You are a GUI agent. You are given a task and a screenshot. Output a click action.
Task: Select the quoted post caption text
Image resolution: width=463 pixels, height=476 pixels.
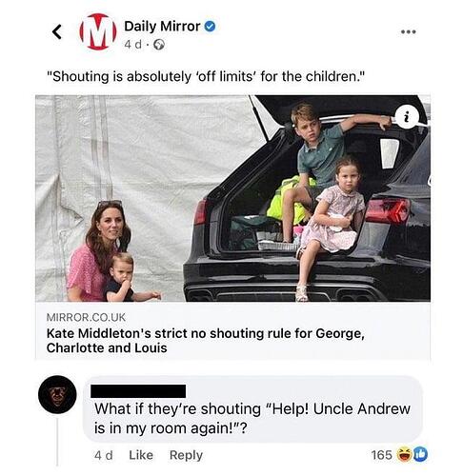pyautogui.click(x=206, y=76)
